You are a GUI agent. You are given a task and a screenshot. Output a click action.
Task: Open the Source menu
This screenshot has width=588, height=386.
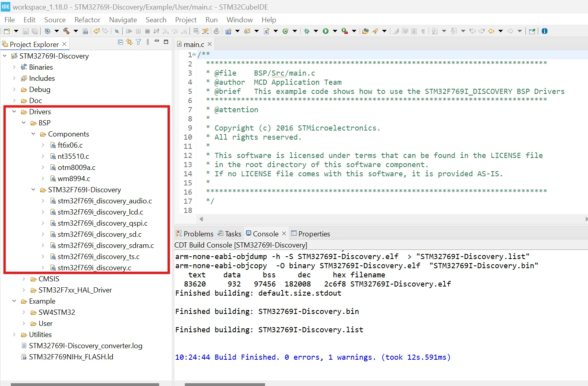click(x=55, y=20)
